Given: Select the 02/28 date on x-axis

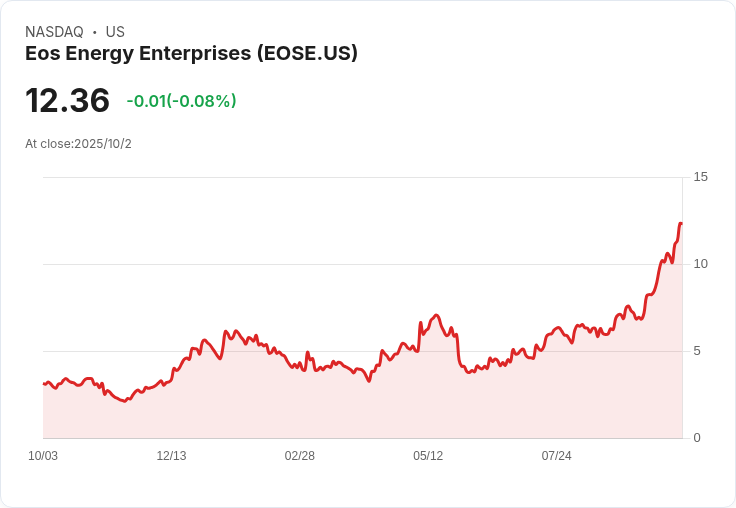Looking at the screenshot, I should [299, 456].
